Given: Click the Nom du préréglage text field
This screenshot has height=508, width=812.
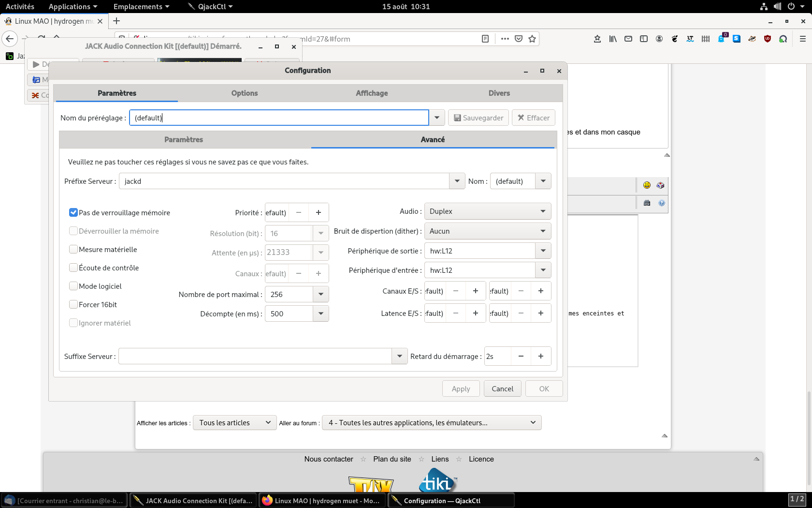Looking at the screenshot, I should (x=279, y=118).
